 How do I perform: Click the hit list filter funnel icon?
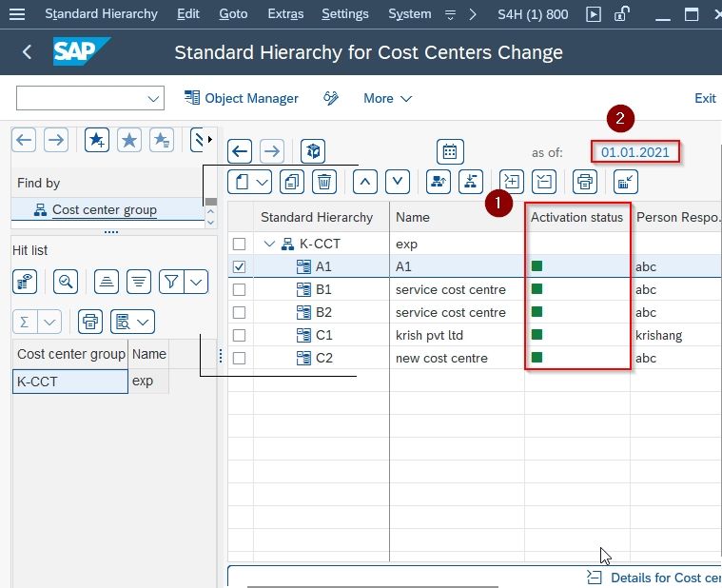coord(171,282)
